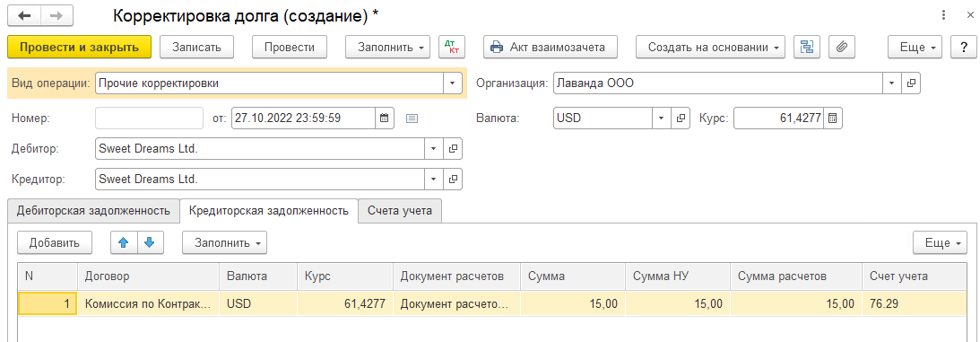Click the Сумма НУ column header
The height and width of the screenshot is (342, 980).
point(678,276)
